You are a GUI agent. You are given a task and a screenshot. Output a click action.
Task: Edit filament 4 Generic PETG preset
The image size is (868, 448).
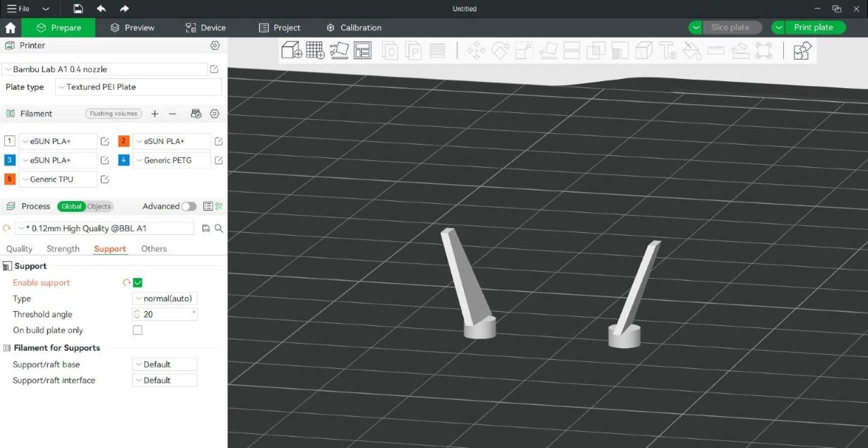pos(218,160)
